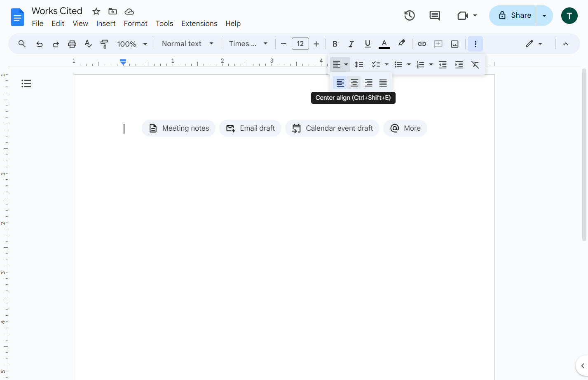Increase indent of paragraph
This screenshot has height=380, width=588.
coord(459,65)
